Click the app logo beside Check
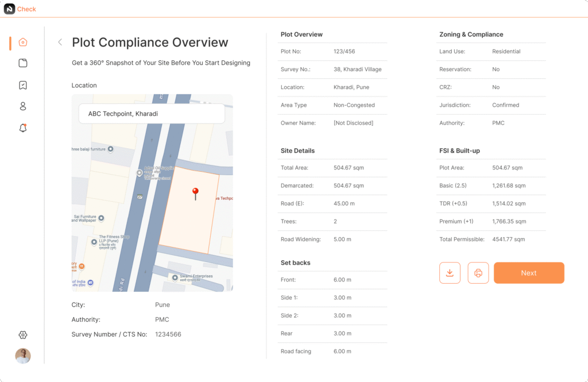This screenshot has width=588, height=382. click(x=9, y=9)
